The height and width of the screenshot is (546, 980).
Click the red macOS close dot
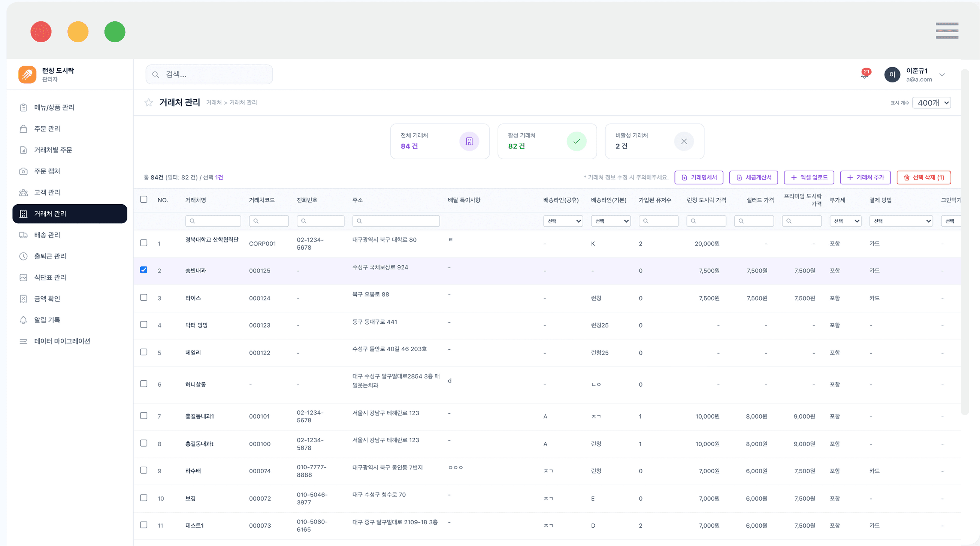coord(41,31)
